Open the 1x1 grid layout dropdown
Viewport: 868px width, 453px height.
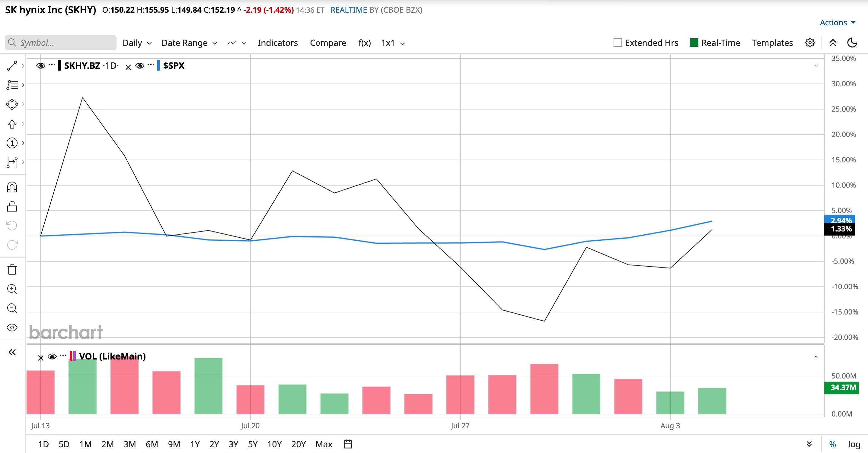pos(393,43)
